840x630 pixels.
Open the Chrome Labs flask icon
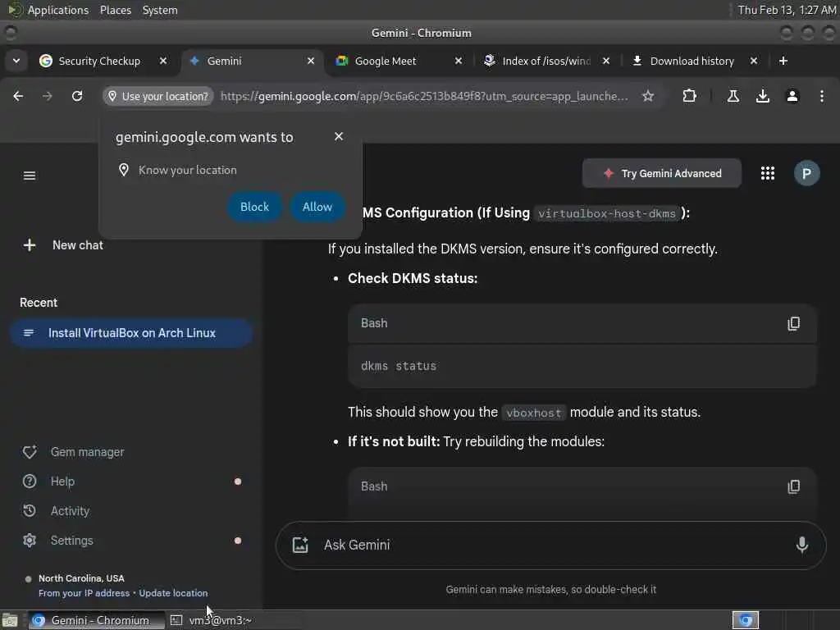[x=733, y=96]
